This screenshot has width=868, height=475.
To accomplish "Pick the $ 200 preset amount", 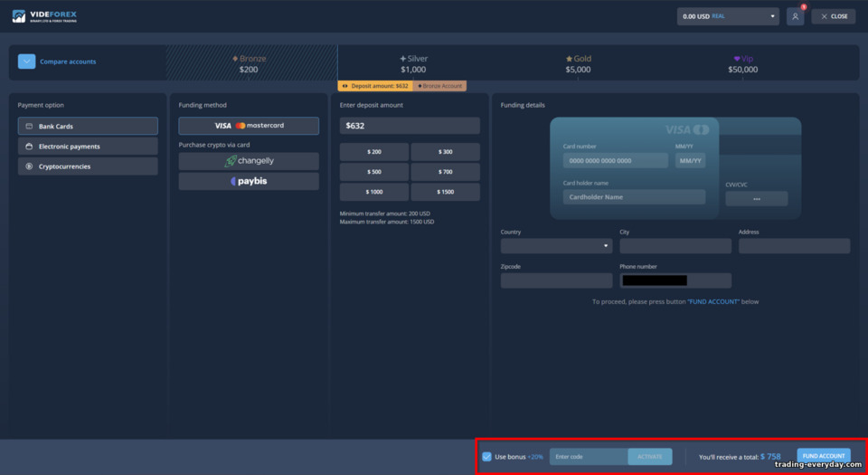I will tap(374, 152).
